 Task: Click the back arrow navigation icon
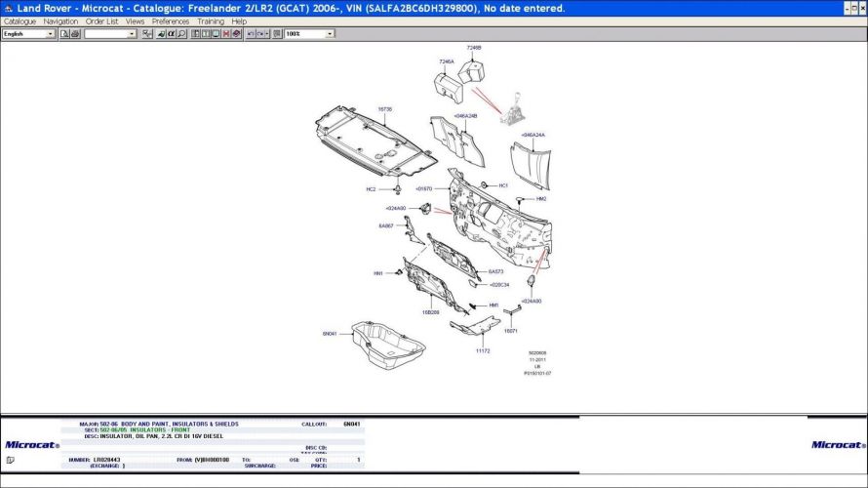coord(251,34)
